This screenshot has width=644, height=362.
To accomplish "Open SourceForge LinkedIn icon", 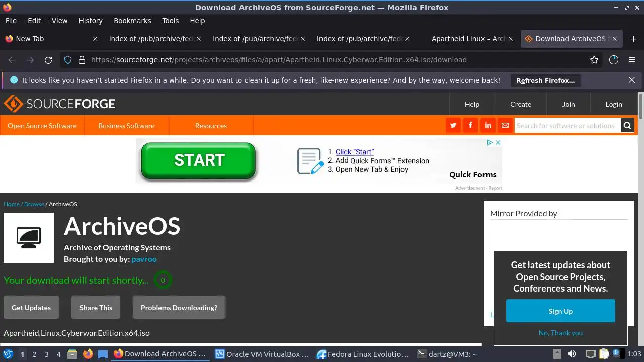I will tap(488, 126).
